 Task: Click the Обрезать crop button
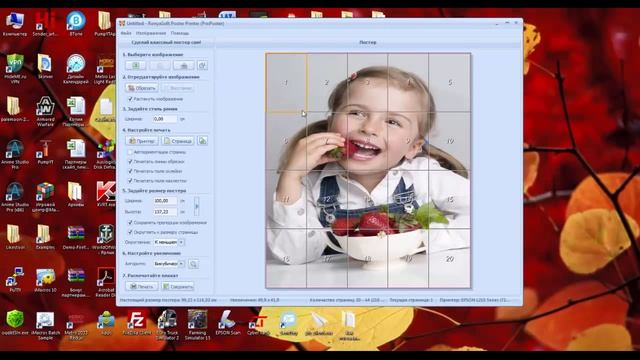click(141, 88)
